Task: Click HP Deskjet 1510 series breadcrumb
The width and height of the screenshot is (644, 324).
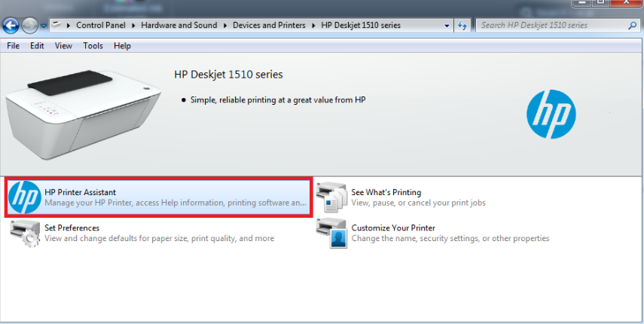Action: coord(361,25)
